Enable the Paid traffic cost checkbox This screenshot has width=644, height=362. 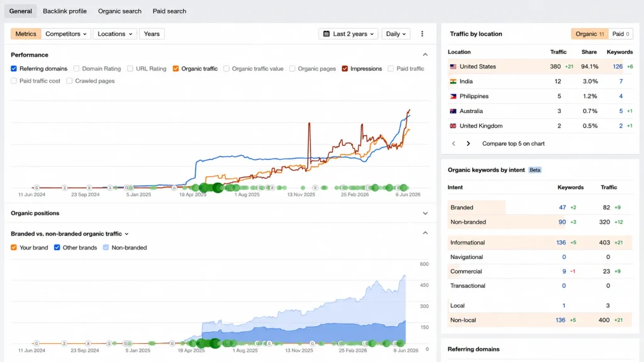[x=14, y=81]
